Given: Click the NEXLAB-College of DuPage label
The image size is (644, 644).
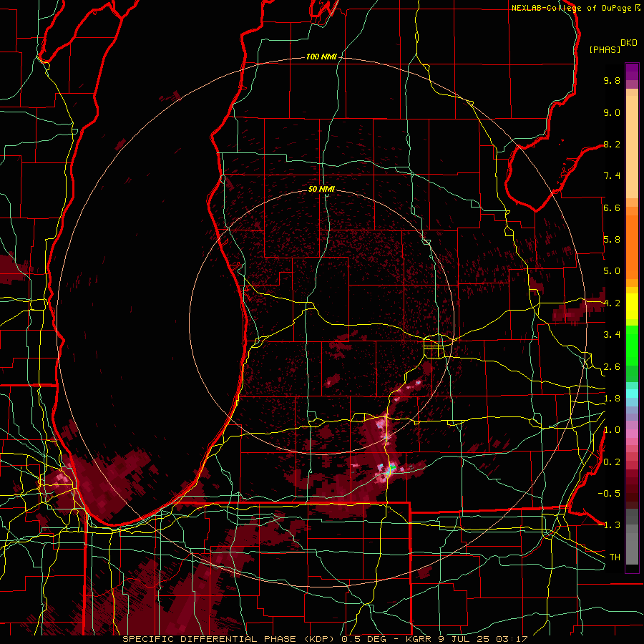Looking at the screenshot, I should tap(572, 8).
